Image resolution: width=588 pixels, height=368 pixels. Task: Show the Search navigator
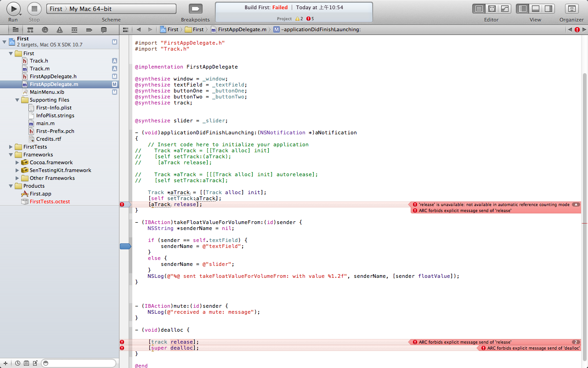[x=45, y=29]
